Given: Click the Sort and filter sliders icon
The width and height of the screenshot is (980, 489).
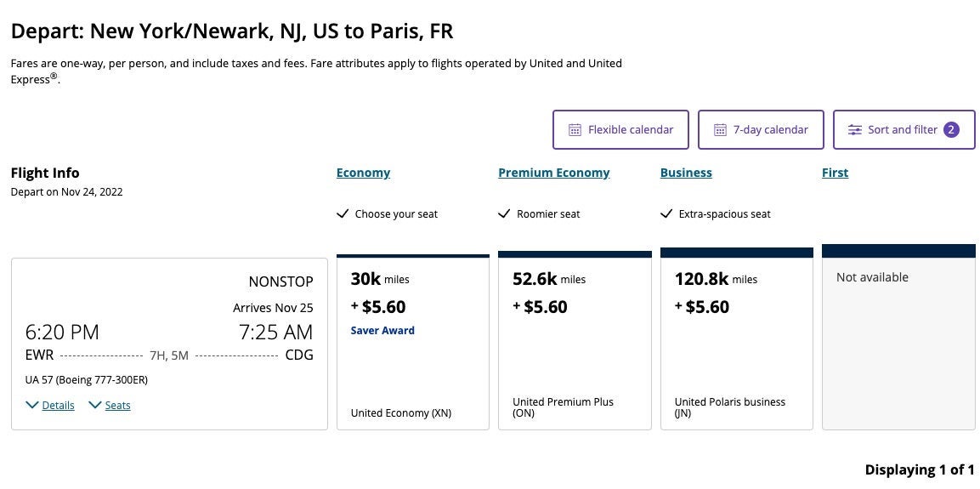Looking at the screenshot, I should coord(854,130).
